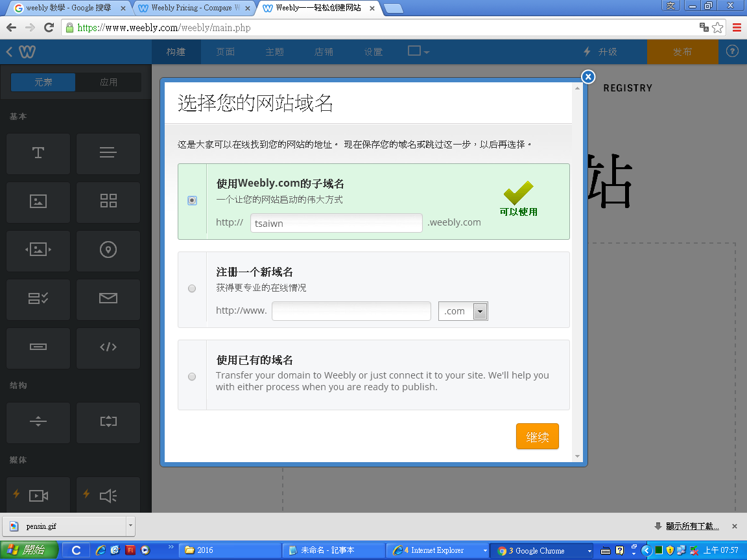Close the domain selection dialog

coord(588,76)
